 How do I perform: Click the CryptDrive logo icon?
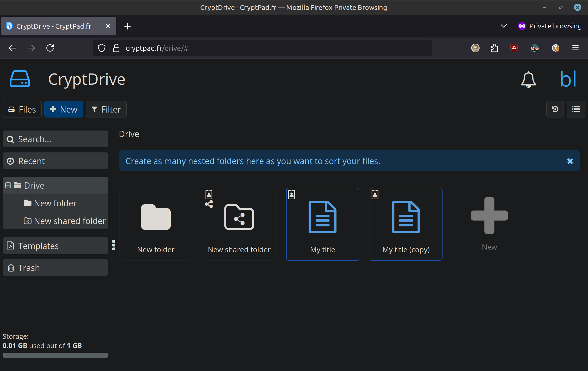20,79
